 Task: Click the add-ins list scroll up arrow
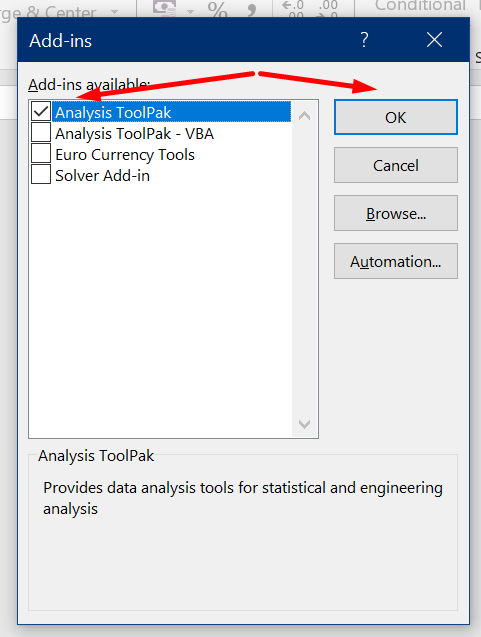point(304,116)
